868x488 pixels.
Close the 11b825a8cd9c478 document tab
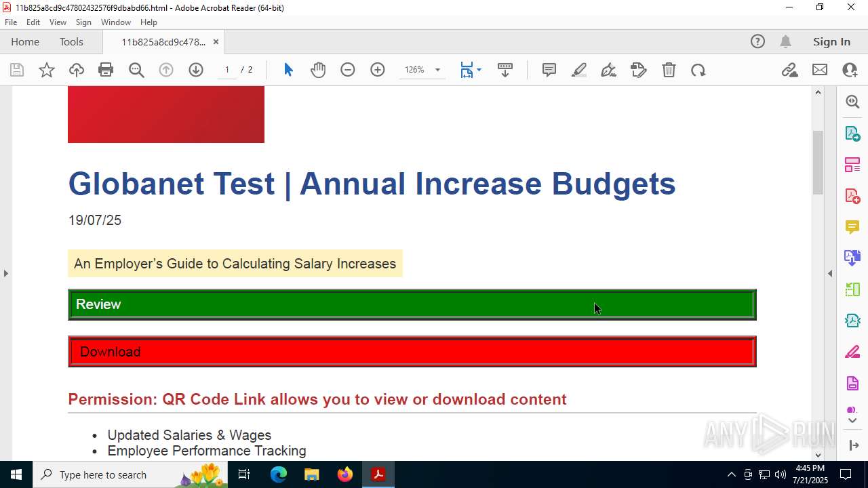pyautogui.click(x=216, y=41)
